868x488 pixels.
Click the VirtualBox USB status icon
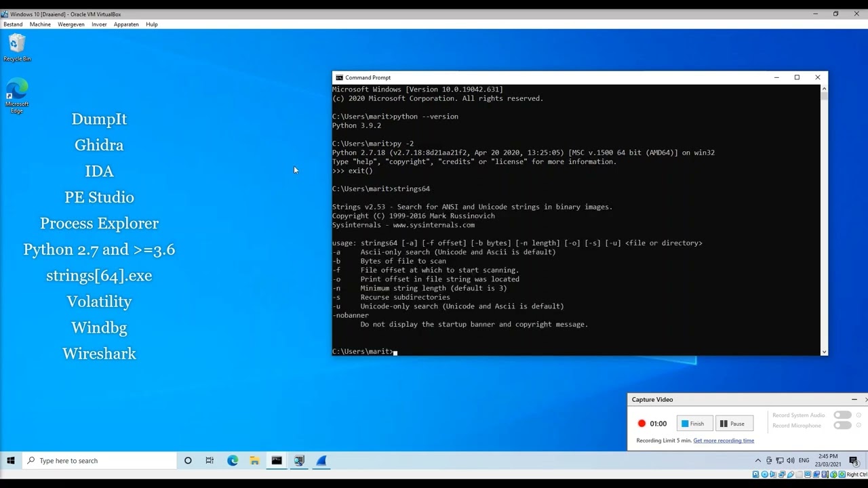791,474
